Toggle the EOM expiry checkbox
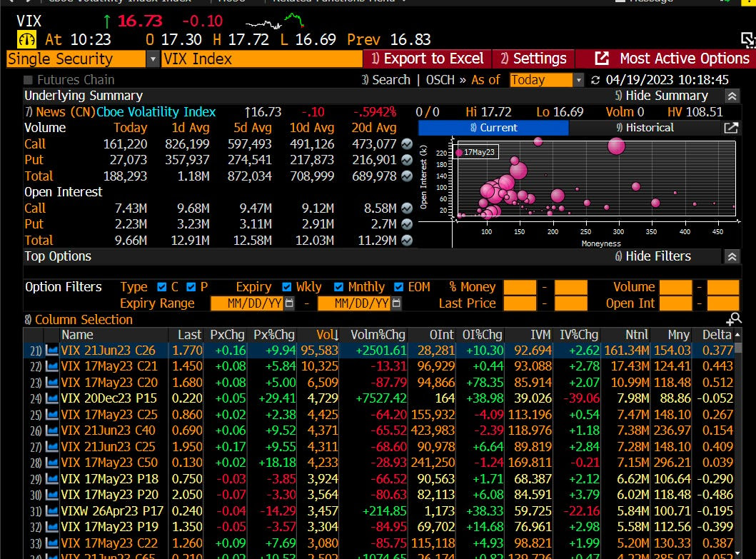This screenshot has height=559, width=756. [398, 288]
